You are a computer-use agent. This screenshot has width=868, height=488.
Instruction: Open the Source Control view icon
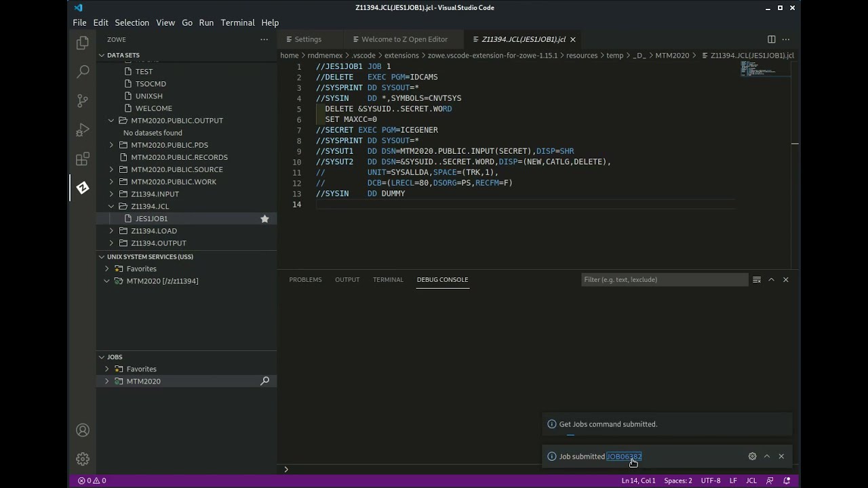83,100
